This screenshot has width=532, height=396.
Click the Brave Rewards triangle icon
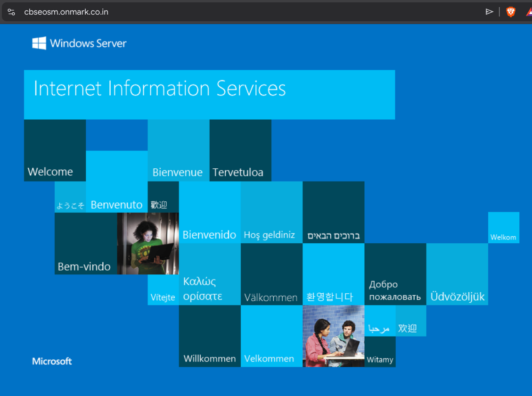pos(529,12)
